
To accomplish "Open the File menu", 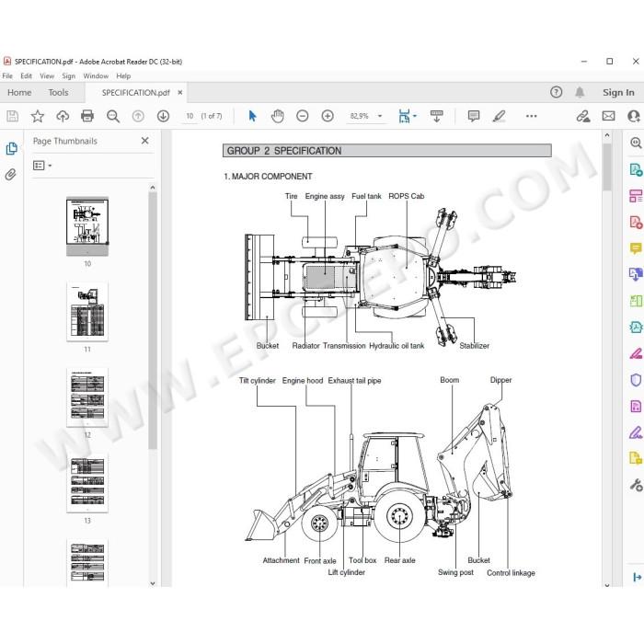I will (7, 76).
